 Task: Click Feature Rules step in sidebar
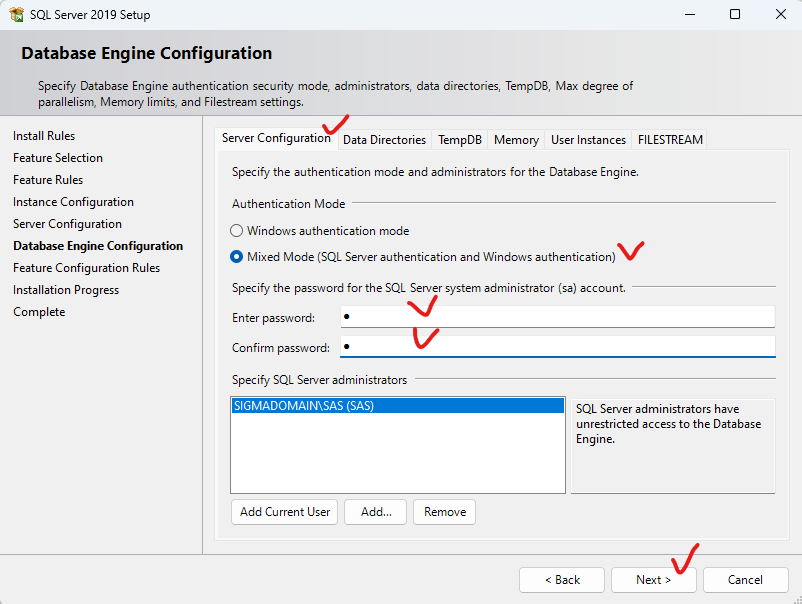tap(48, 180)
